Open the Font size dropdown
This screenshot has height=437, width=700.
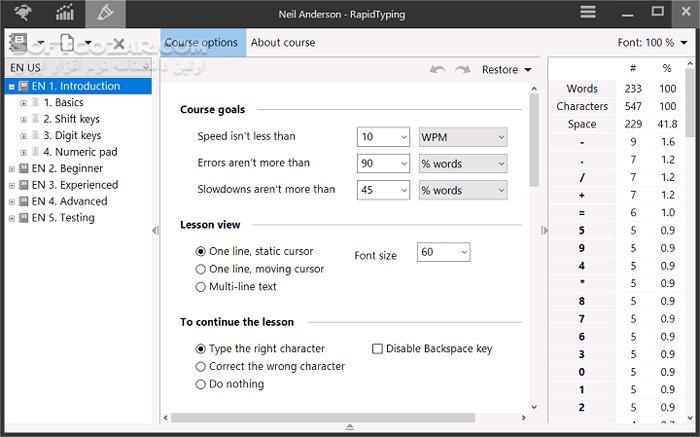(x=444, y=253)
